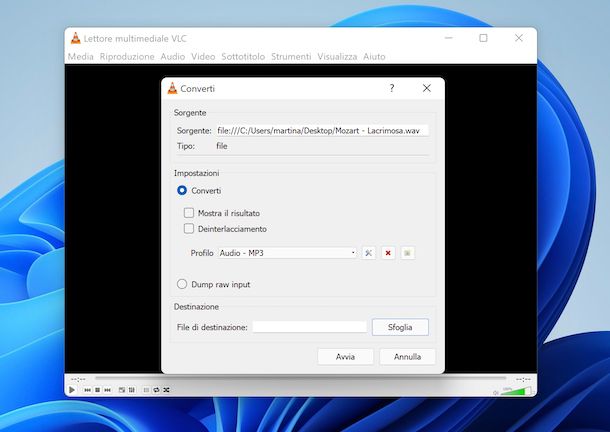Click the stop playback button
The width and height of the screenshot is (610, 432).
(x=98, y=390)
